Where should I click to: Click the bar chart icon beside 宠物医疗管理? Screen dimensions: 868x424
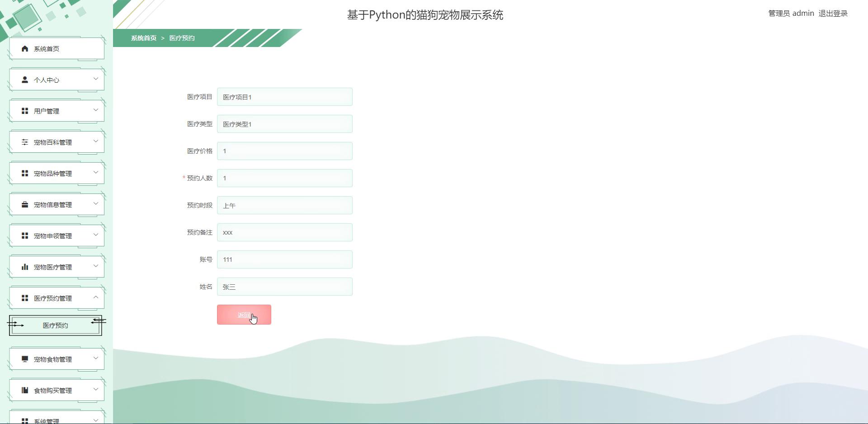click(x=25, y=267)
